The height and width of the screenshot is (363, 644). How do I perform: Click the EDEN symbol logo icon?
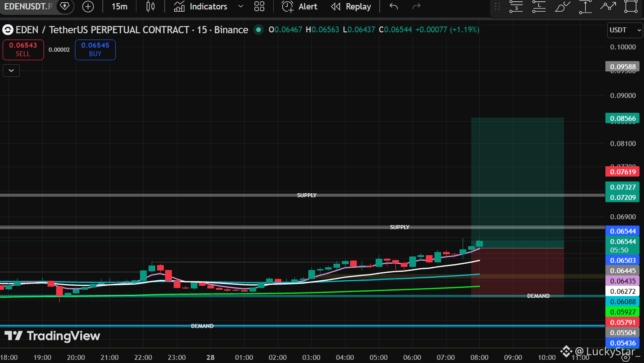coord(8,30)
